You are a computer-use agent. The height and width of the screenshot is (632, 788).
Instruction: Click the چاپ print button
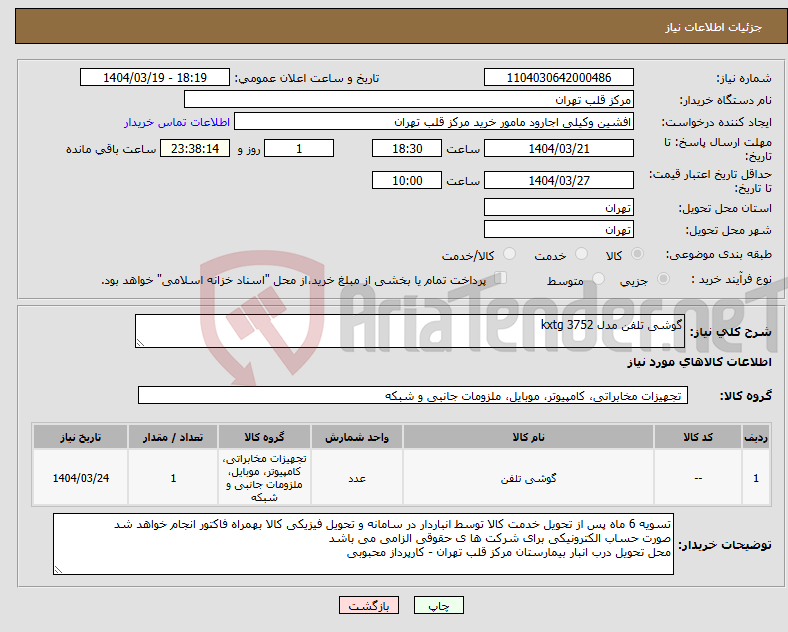[439, 605]
